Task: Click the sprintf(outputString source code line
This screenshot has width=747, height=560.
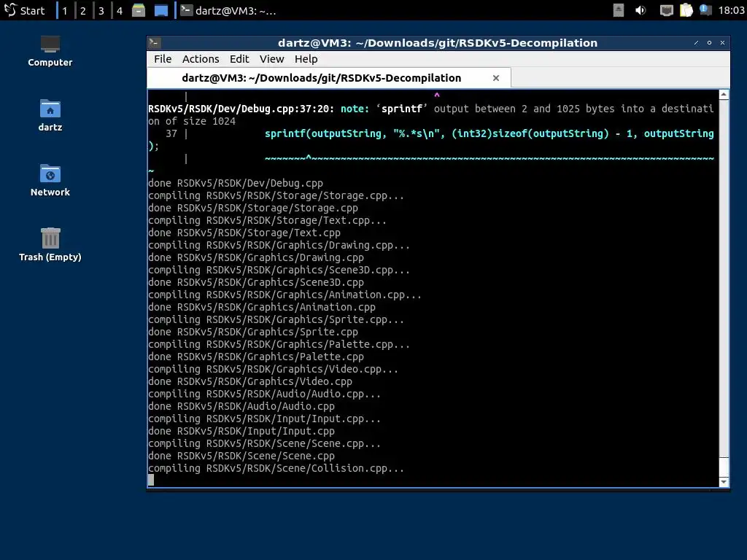Action: tap(489, 134)
